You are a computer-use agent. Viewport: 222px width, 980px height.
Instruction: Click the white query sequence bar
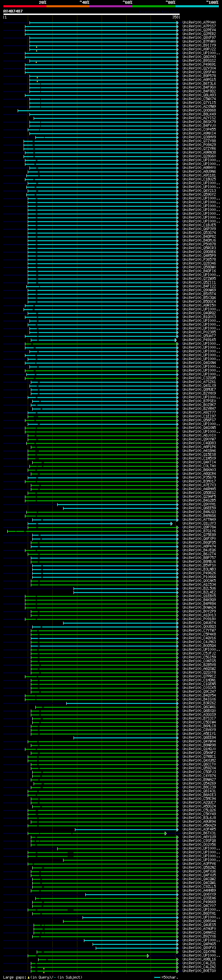[x=91, y=15]
